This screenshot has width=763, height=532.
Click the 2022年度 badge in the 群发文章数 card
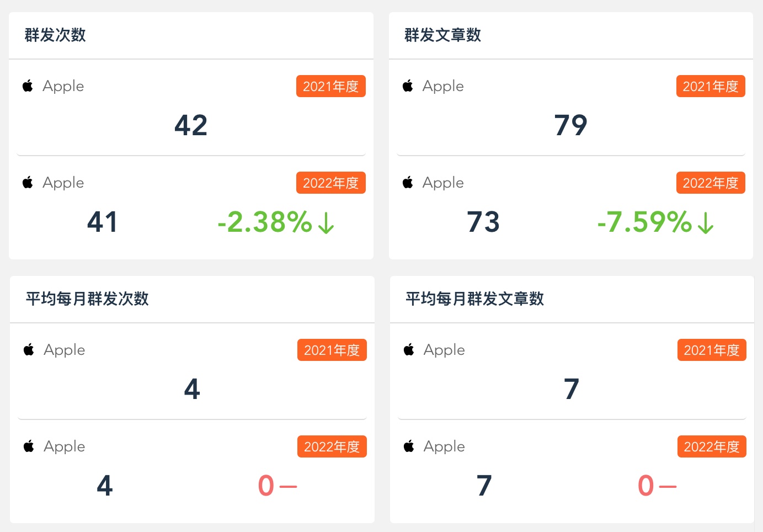(711, 183)
